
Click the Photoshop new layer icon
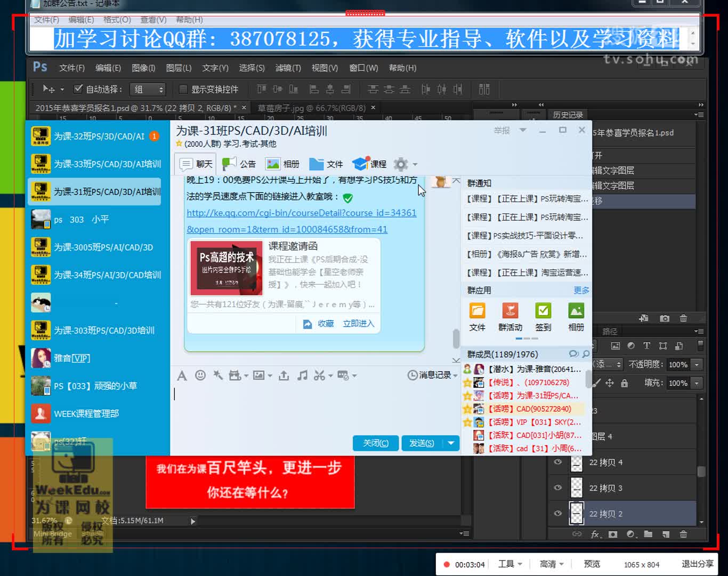pos(666,534)
